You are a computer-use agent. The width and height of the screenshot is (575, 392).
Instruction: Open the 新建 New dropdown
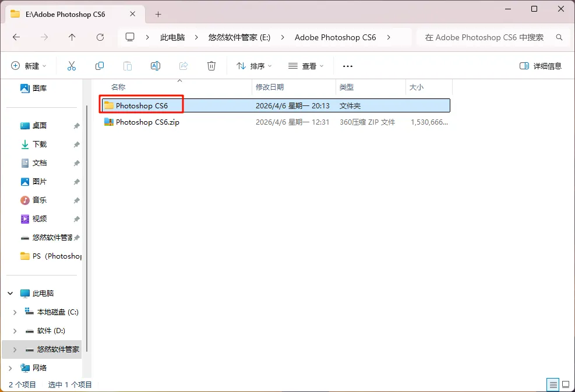pyautogui.click(x=29, y=66)
